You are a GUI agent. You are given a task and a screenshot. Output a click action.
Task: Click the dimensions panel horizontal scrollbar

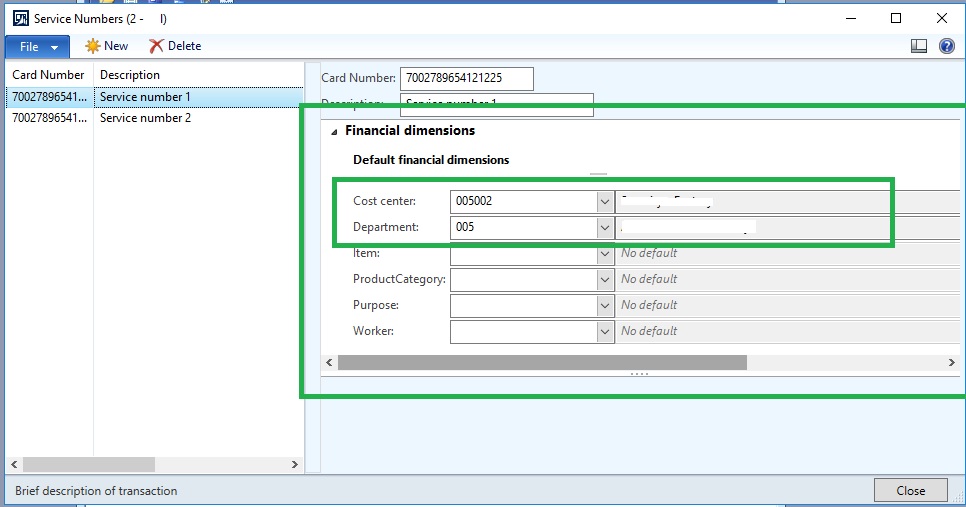542,362
